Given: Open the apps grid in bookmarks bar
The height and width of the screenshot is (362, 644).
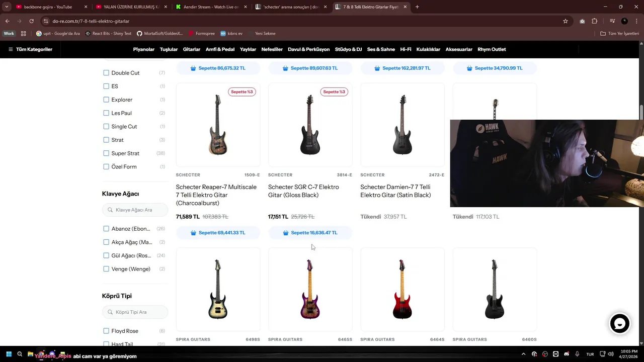Looking at the screenshot, I should (x=23, y=34).
